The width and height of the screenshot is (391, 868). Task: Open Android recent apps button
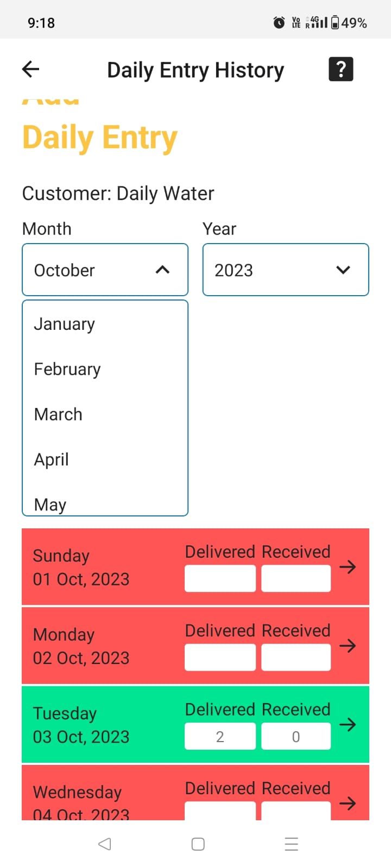pyautogui.click(x=292, y=844)
